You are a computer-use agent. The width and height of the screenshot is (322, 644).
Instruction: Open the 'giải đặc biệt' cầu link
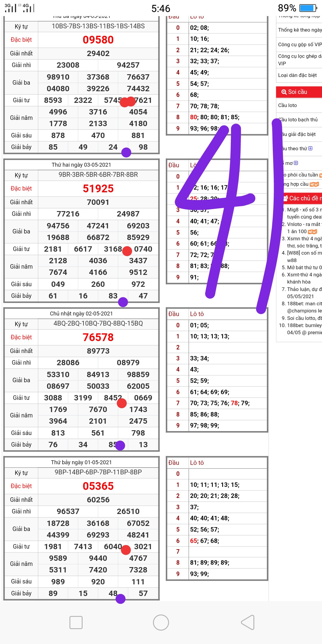point(298,134)
